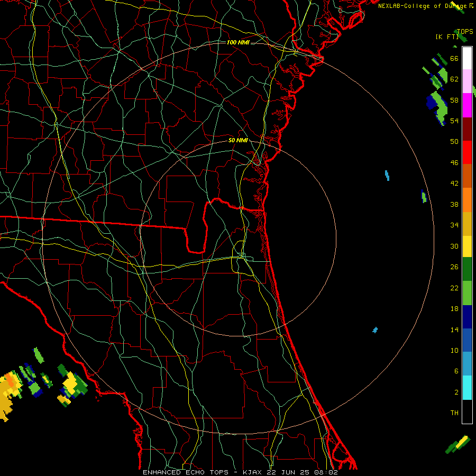The image size is (476, 476).
Task: Click the "58" legend value
Action: click(x=454, y=100)
